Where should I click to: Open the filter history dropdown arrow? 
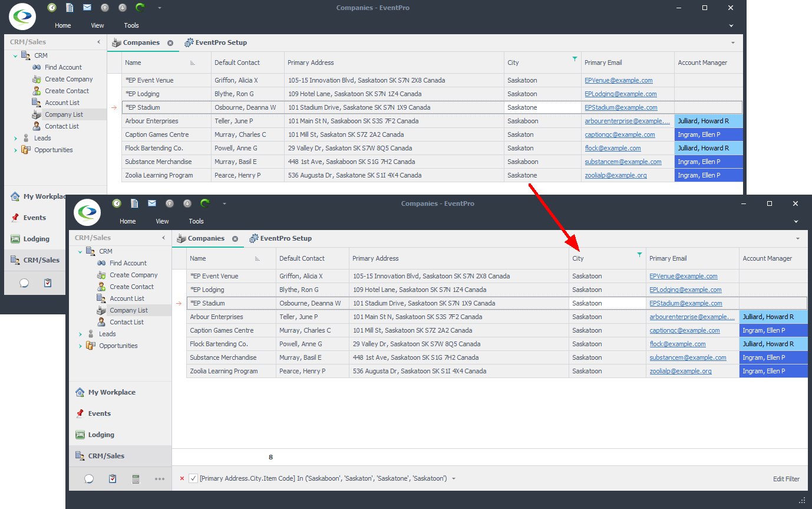click(454, 478)
